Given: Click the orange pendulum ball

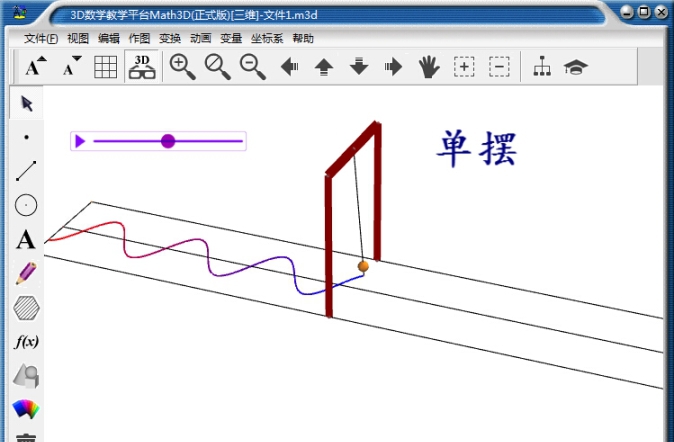Looking at the screenshot, I should tap(363, 267).
